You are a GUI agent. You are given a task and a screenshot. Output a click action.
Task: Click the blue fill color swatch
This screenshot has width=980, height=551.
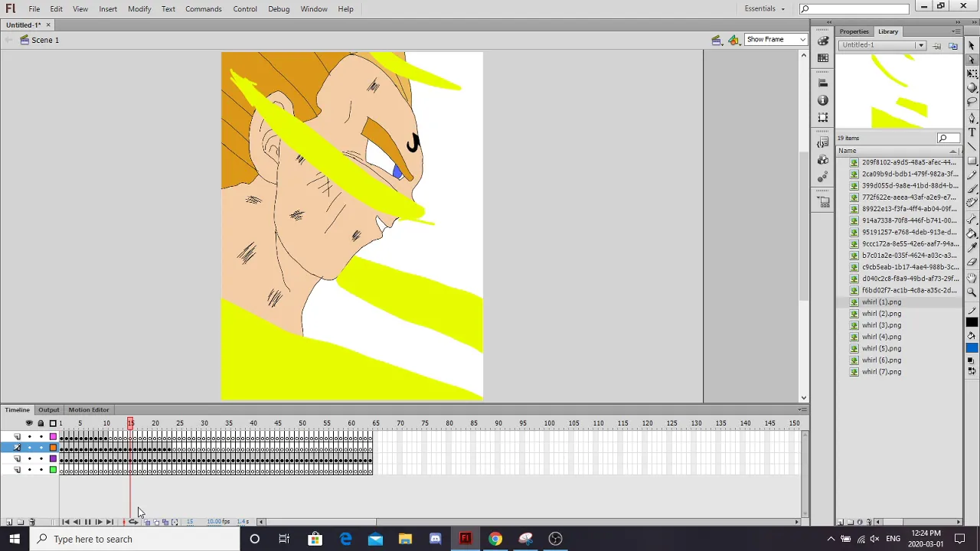click(972, 349)
